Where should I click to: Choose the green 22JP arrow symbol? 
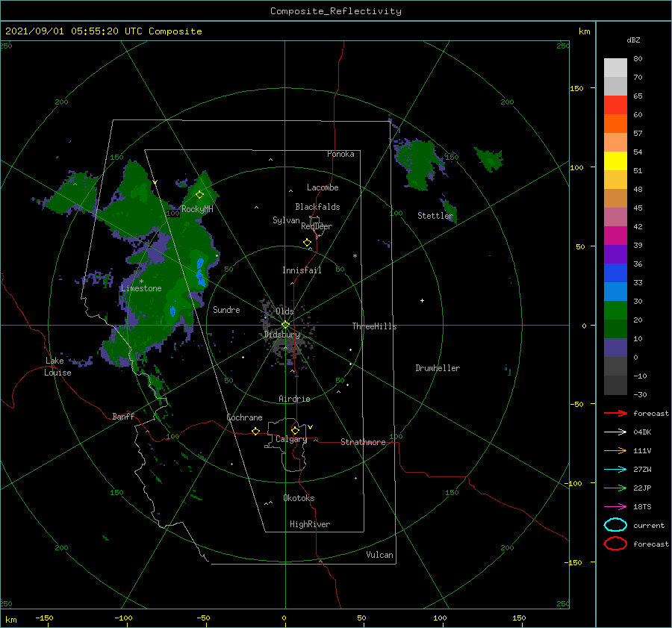click(615, 488)
